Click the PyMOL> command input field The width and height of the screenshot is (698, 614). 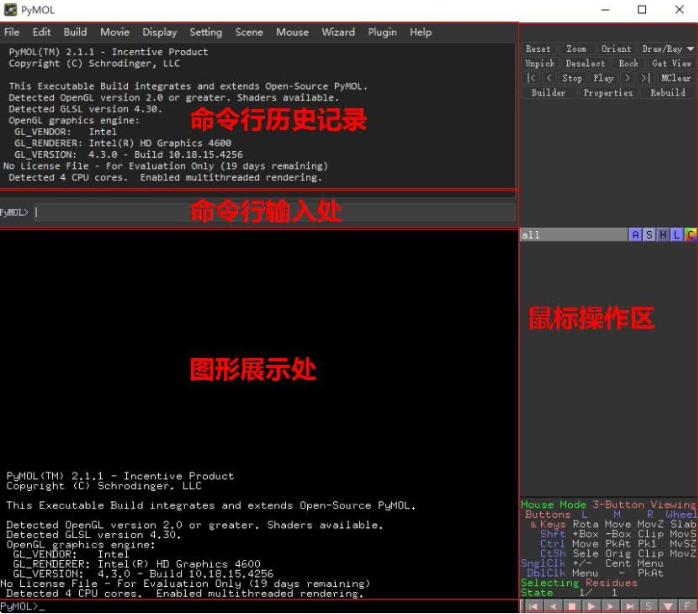coord(275,212)
